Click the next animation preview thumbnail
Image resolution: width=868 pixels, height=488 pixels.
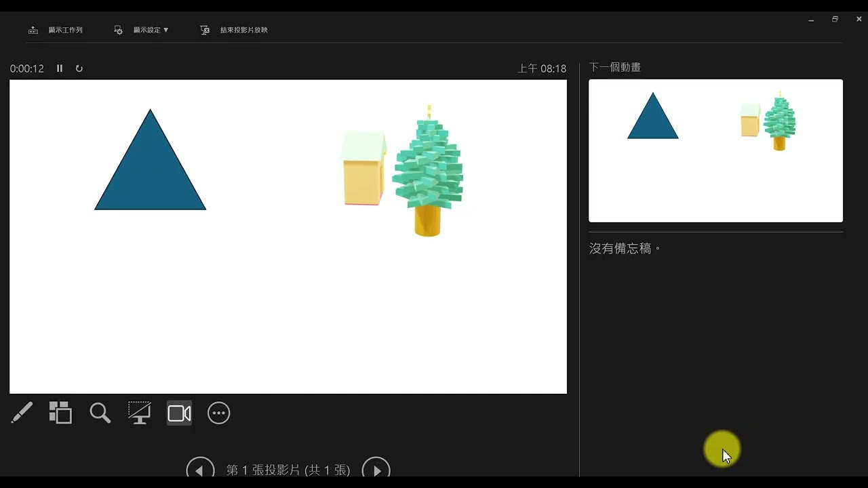click(715, 150)
